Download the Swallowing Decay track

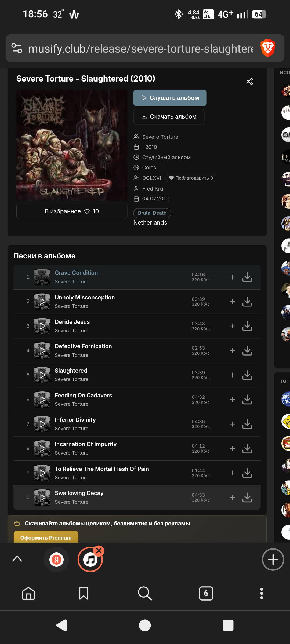pos(247,497)
